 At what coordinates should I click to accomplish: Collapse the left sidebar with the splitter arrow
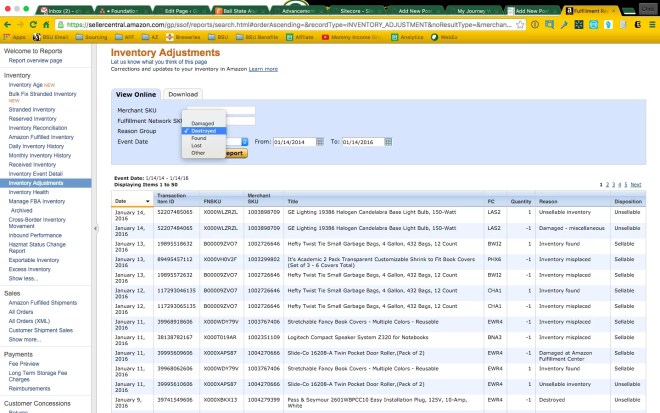95,228
